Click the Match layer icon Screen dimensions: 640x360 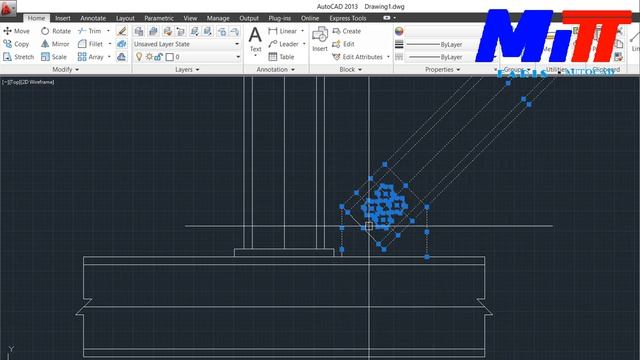click(167, 31)
